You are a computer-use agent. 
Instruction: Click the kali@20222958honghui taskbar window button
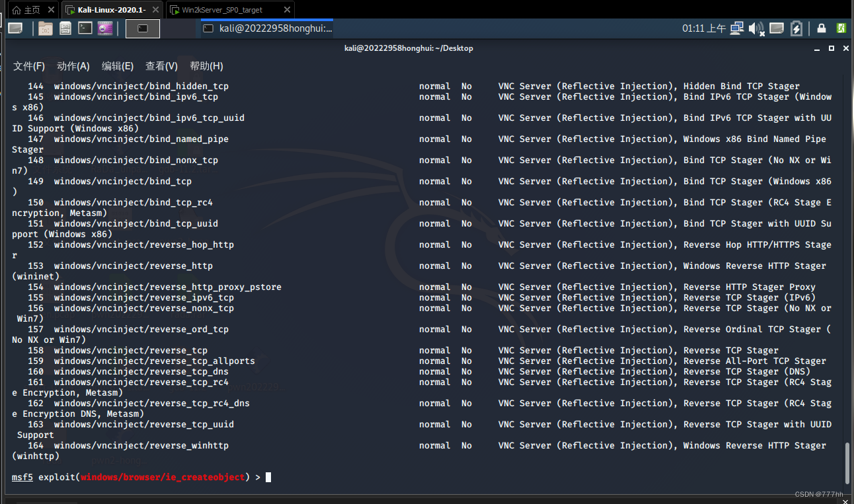click(x=268, y=28)
